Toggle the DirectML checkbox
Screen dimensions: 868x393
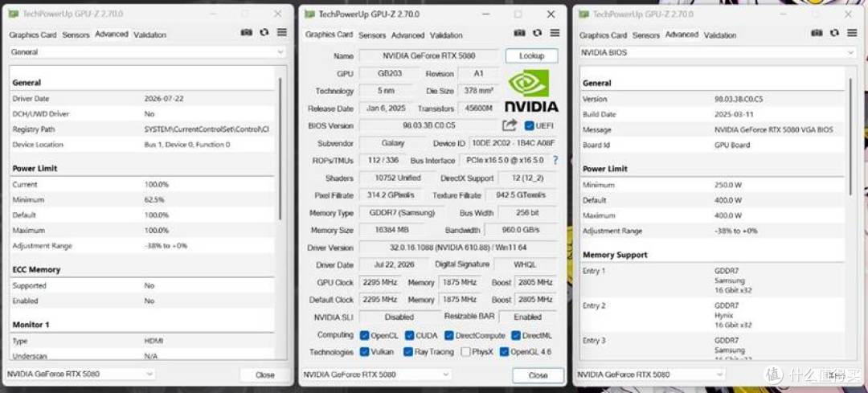click(x=516, y=335)
